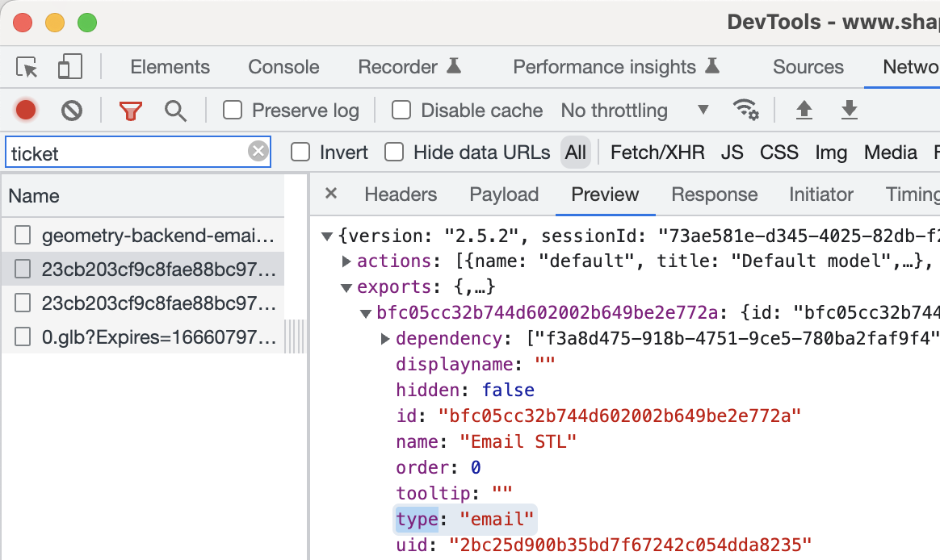The image size is (940, 560).
Task: Filter requests by Fetch/XHR
Action: 657,152
